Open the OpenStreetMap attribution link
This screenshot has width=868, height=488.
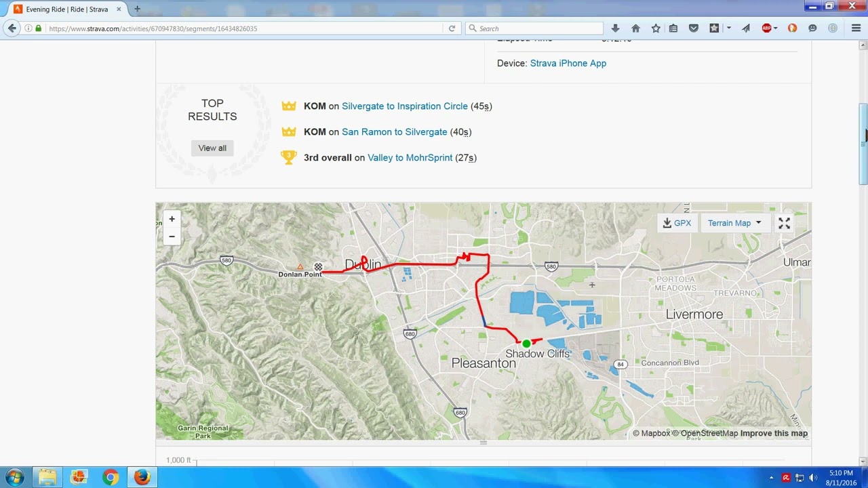coord(705,433)
